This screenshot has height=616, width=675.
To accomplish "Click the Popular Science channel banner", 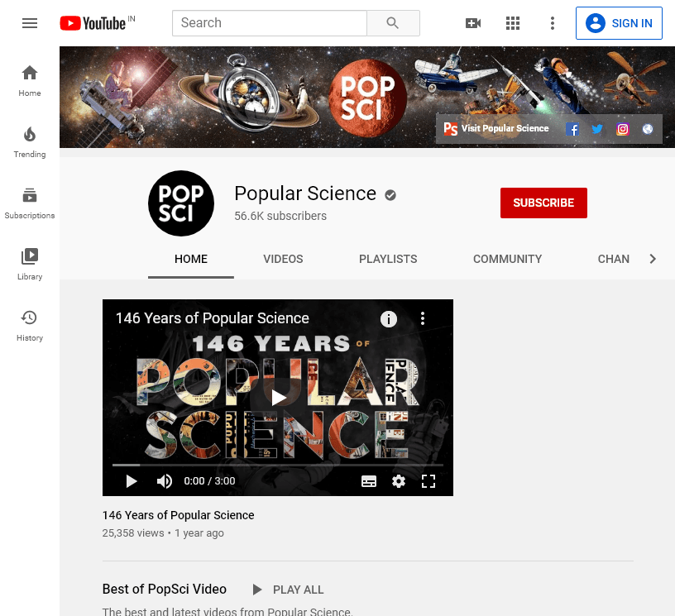I will pyautogui.click(x=367, y=98).
